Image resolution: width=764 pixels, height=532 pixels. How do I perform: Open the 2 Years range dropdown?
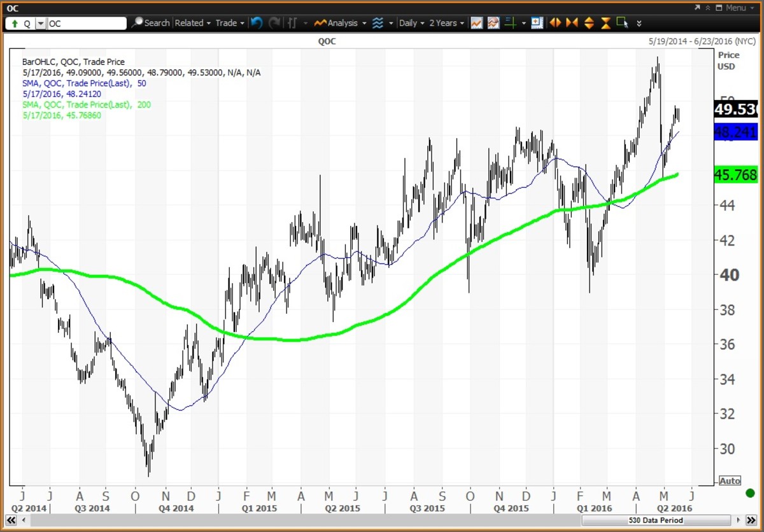(x=446, y=23)
